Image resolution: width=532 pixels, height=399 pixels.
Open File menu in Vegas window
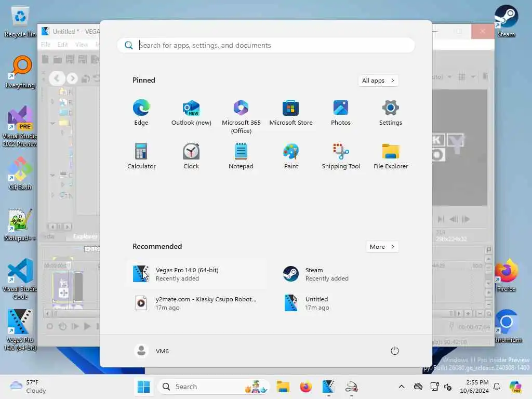[46, 45]
